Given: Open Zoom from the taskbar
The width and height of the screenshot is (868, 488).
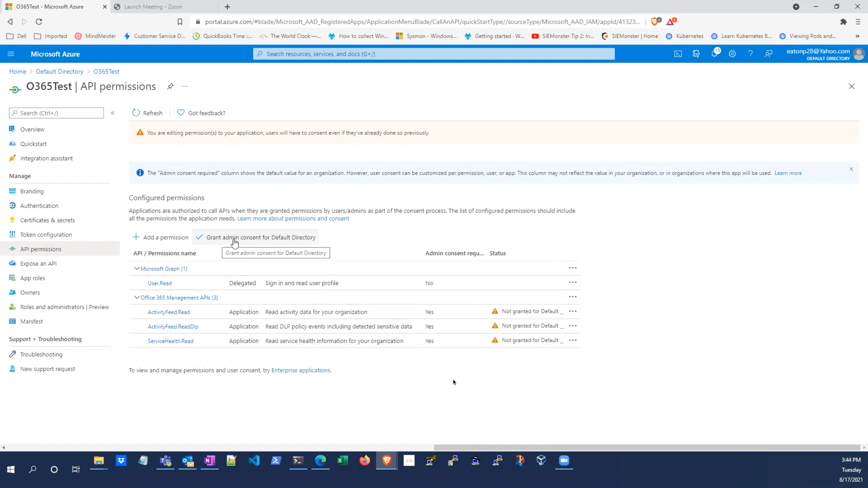Looking at the screenshot, I should (564, 460).
